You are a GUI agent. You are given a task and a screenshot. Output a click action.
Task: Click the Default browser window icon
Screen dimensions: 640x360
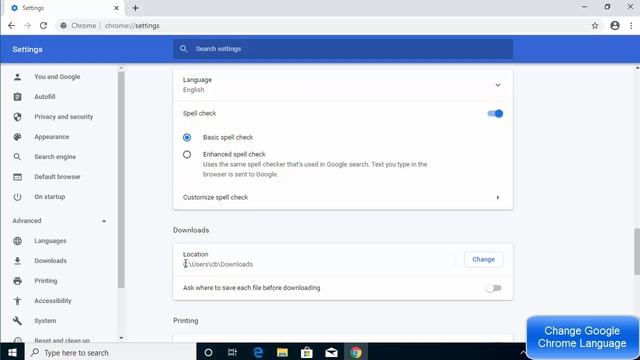[x=17, y=177]
